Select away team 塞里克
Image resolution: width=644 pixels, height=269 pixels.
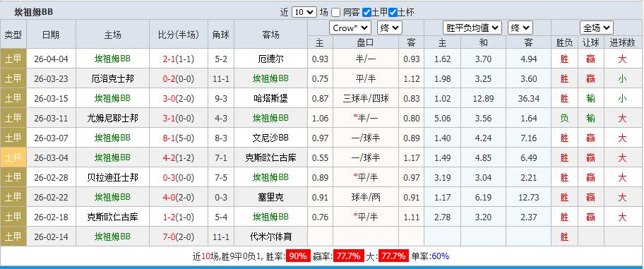[x=270, y=198]
